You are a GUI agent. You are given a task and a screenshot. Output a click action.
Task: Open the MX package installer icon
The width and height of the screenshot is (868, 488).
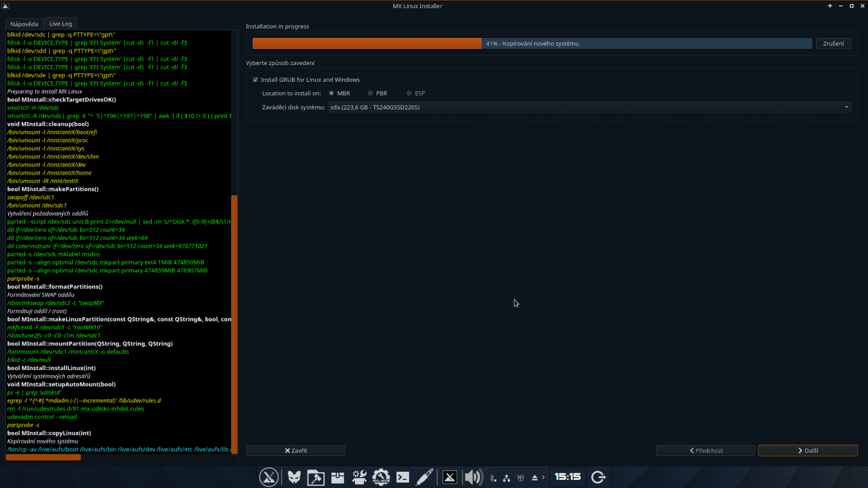point(337,477)
